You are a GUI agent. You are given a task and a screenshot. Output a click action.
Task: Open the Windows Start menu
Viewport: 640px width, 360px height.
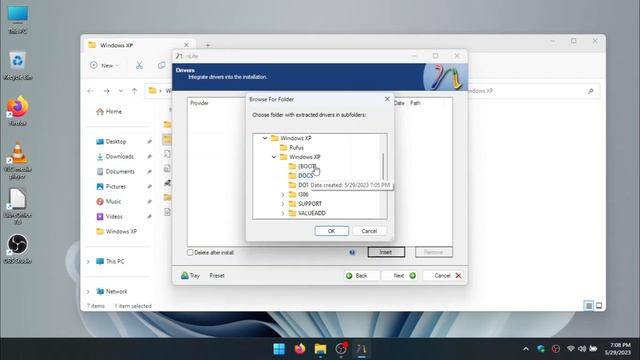pyautogui.click(x=279, y=349)
